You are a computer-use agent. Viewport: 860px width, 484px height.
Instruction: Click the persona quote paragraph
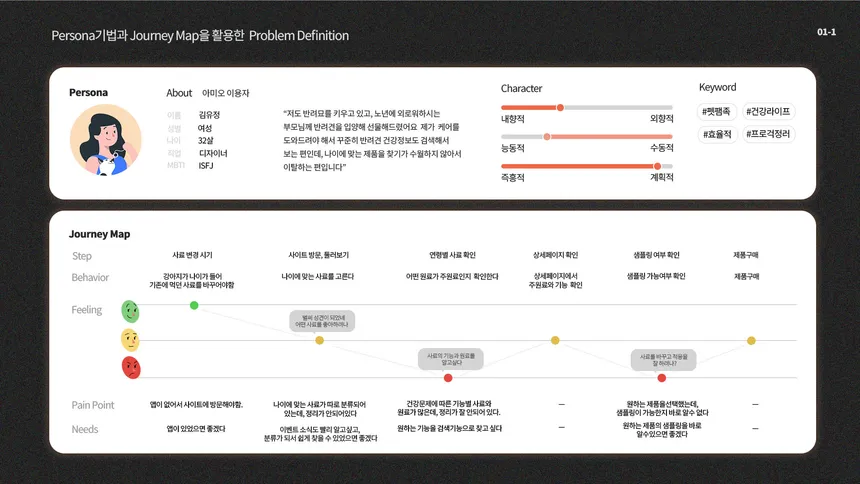[x=372, y=140]
